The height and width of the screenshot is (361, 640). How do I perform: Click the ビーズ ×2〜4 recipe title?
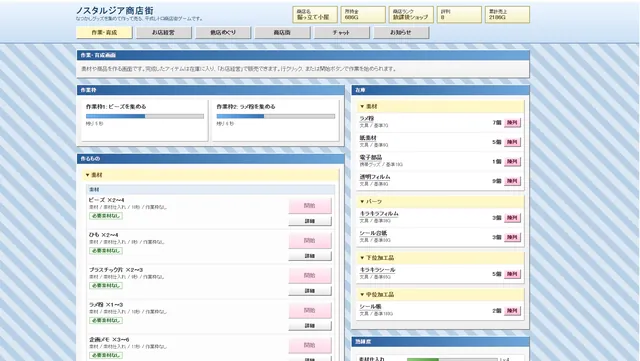click(x=107, y=200)
